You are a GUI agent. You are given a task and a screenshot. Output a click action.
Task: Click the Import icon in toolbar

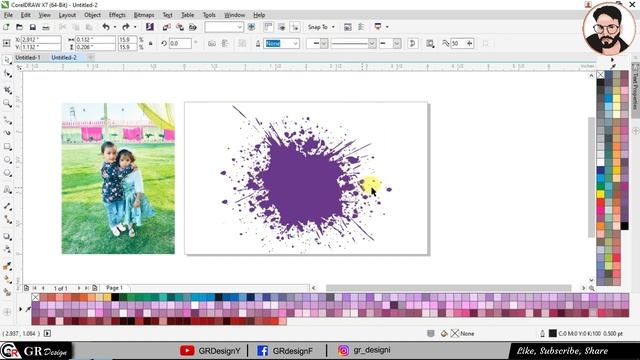(x=167, y=27)
